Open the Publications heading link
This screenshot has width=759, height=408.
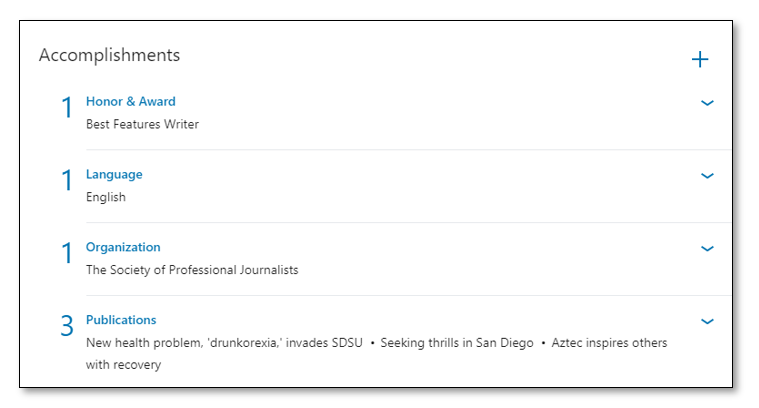click(x=121, y=320)
